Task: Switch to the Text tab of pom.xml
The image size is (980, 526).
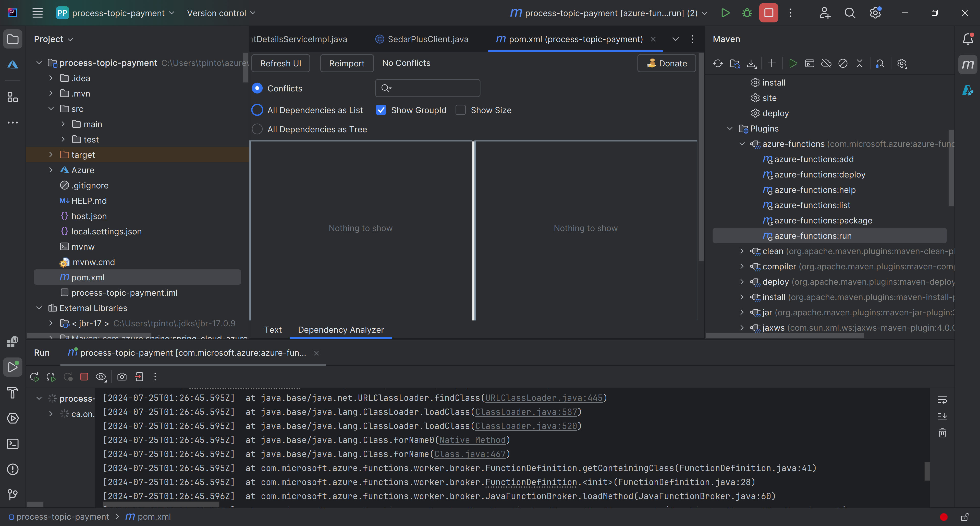Action: pos(273,330)
